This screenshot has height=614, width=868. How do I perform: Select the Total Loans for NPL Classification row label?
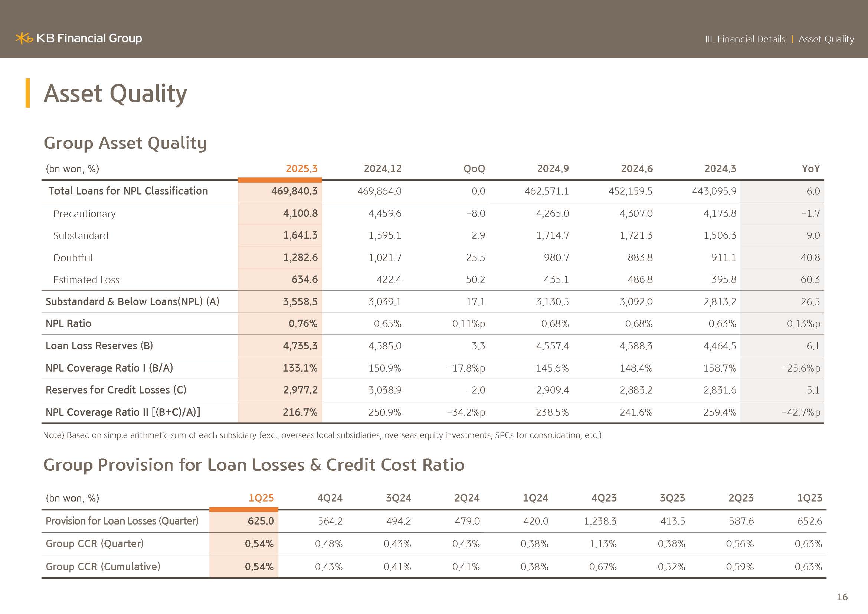coord(128,191)
